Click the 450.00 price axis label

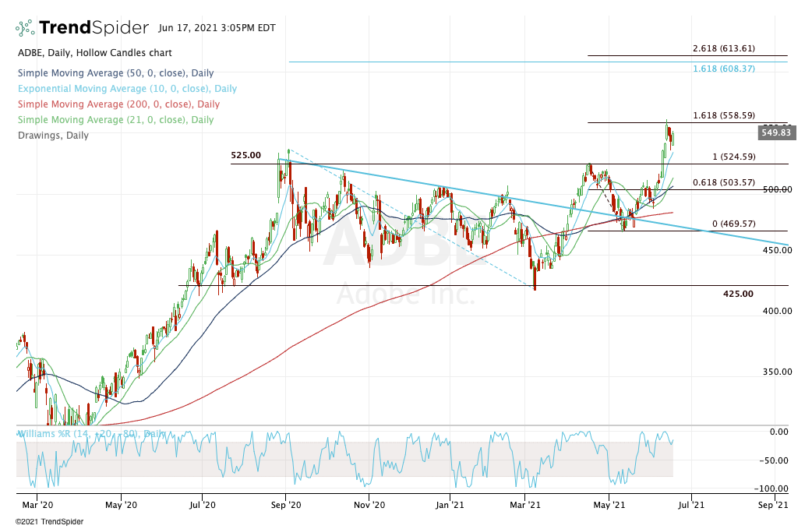pos(777,250)
